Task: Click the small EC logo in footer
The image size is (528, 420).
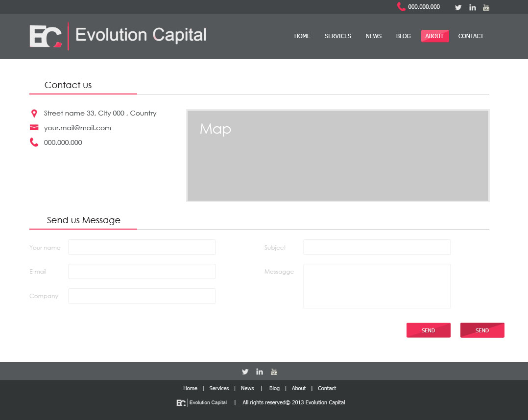Action: [x=181, y=402]
